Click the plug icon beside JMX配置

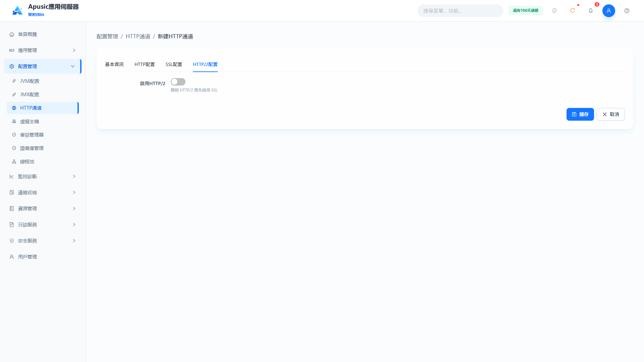(x=14, y=95)
